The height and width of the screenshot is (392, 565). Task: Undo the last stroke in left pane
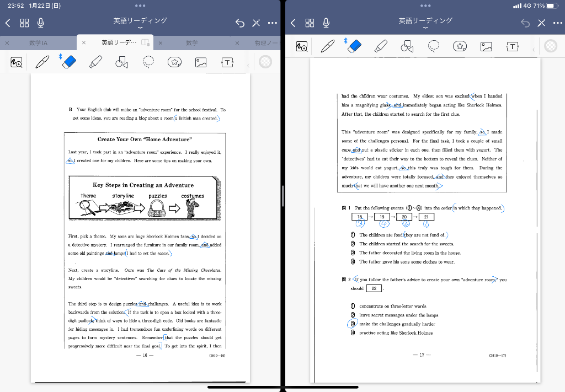point(240,23)
